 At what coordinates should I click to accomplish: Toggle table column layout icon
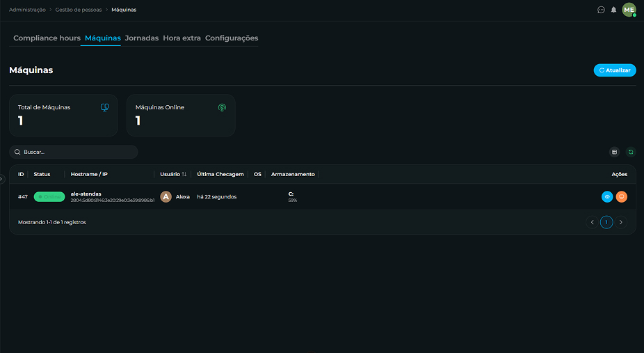pos(614,152)
